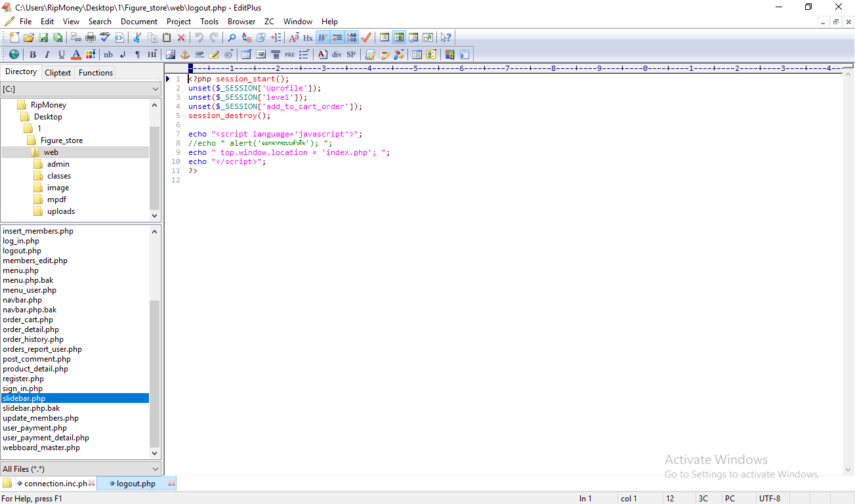Screen dimensions: 855x504
Task: Click the PRE tag icon
Action: click(x=289, y=54)
